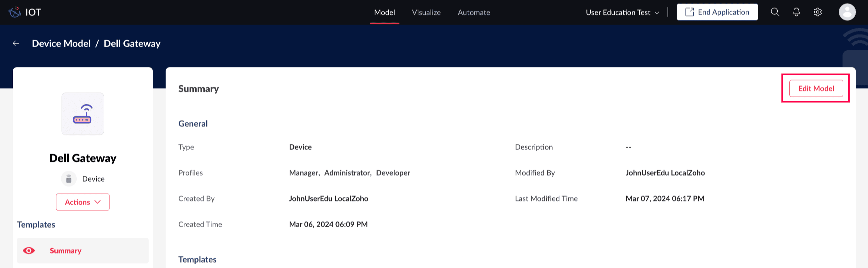
Task: Click the Developer profile value
Action: coord(393,173)
